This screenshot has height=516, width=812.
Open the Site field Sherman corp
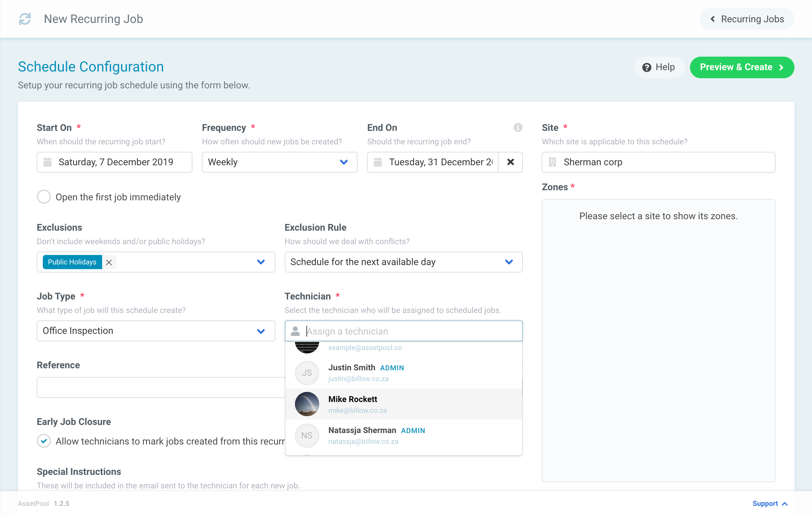[x=658, y=162]
